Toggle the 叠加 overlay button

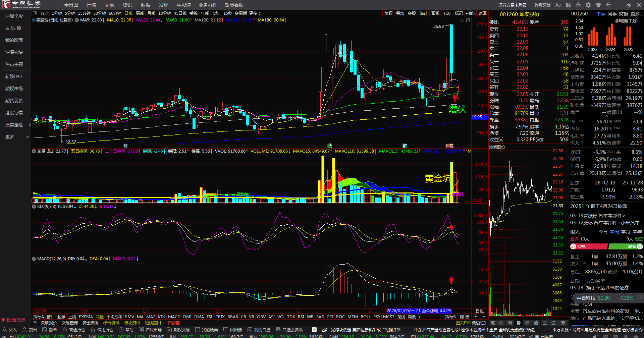[x=400, y=13]
